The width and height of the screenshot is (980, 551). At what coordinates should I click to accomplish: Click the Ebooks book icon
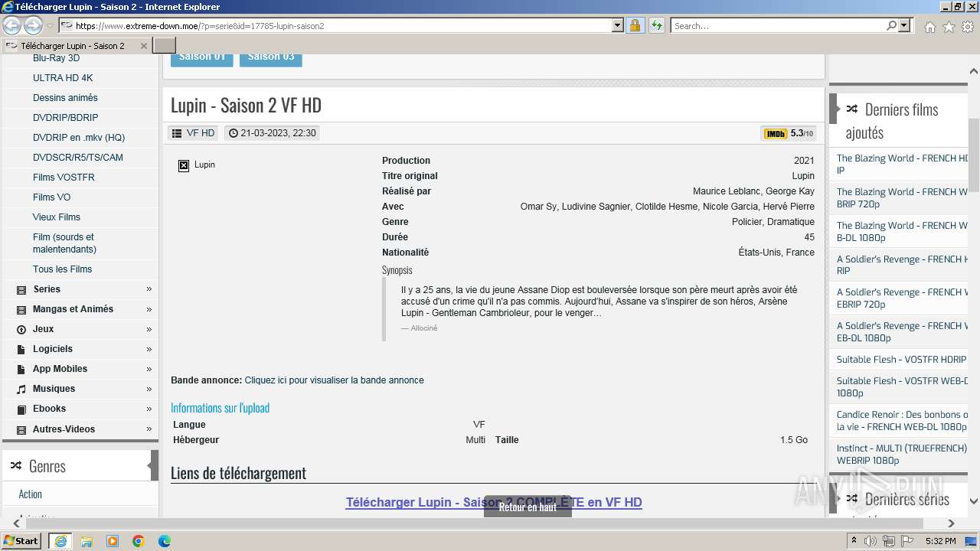(21, 409)
